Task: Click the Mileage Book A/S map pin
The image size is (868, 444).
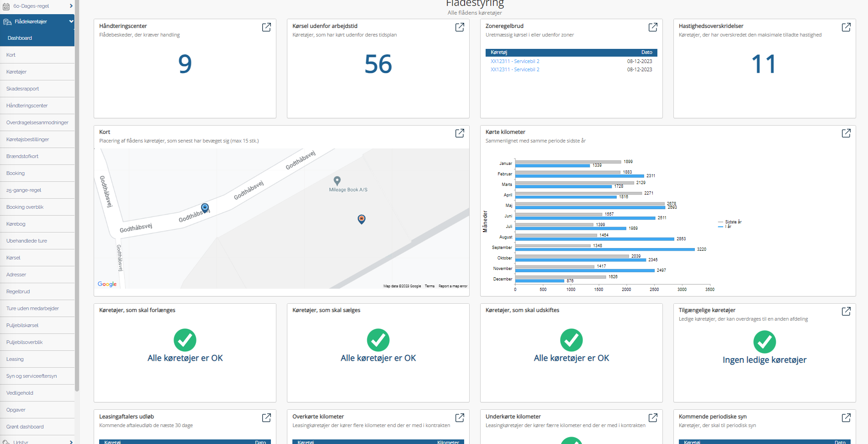Action: tap(337, 180)
